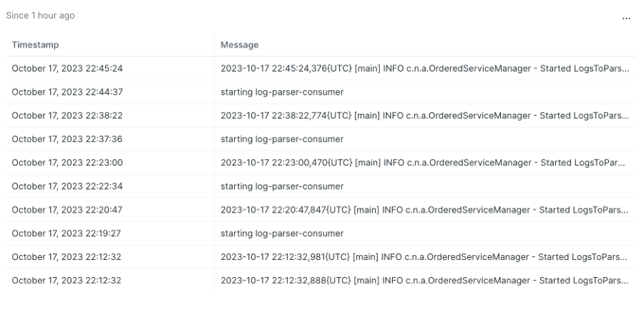This screenshot has width=644, height=313.
Task: Click the Message column header
Action: [x=240, y=45]
